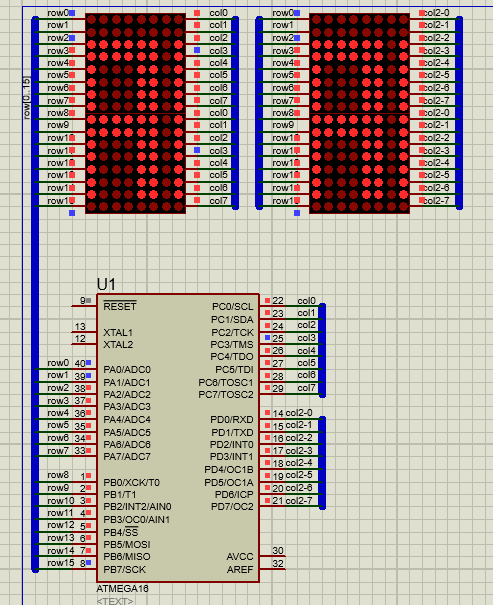Viewport: 493px width, 605px height.
Task: Select the blue col bus beside pins 22-29
Action: click(322, 350)
